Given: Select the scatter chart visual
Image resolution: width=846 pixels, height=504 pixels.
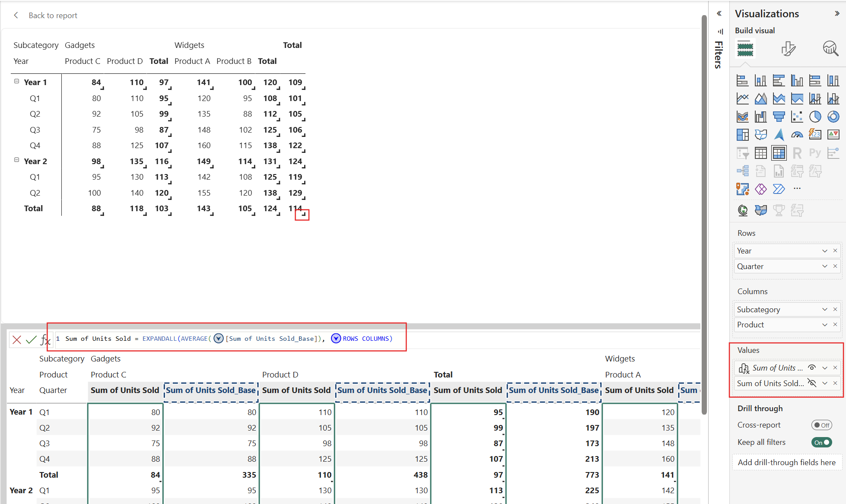Looking at the screenshot, I should click(797, 117).
